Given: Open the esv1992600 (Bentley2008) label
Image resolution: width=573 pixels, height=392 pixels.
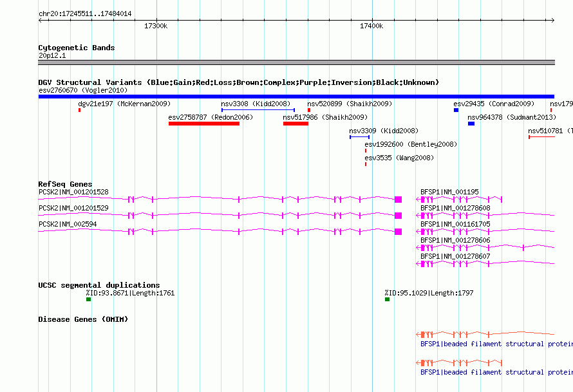Looking at the screenshot, I should (411, 144).
